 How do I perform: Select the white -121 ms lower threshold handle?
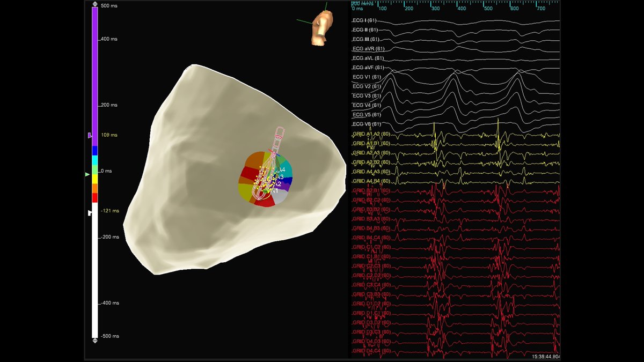(x=90, y=213)
